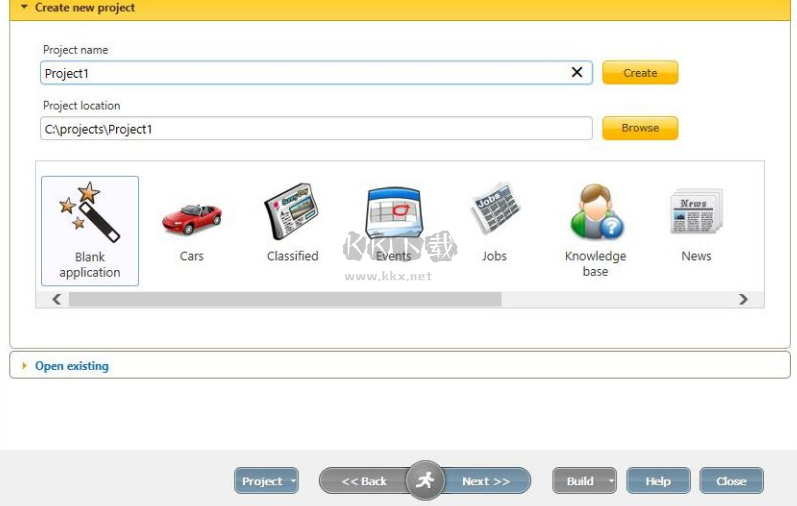The width and height of the screenshot is (797, 506).
Task: Choose the Jobs template icon
Action: click(x=495, y=210)
